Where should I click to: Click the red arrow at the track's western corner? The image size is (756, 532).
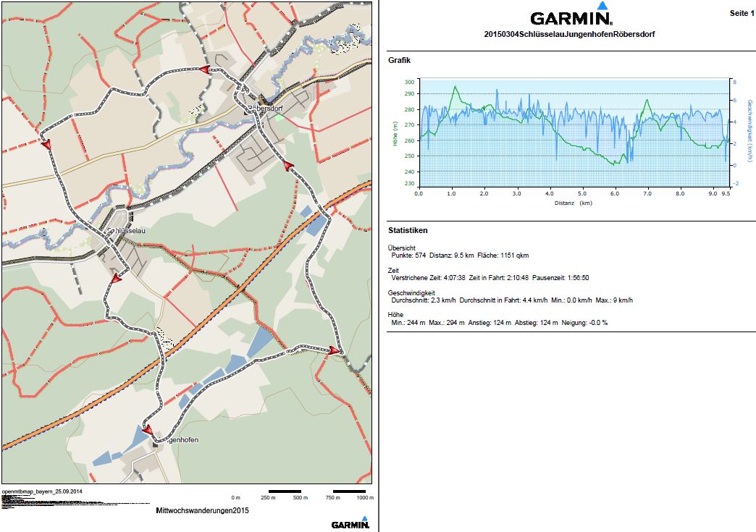point(48,144)
